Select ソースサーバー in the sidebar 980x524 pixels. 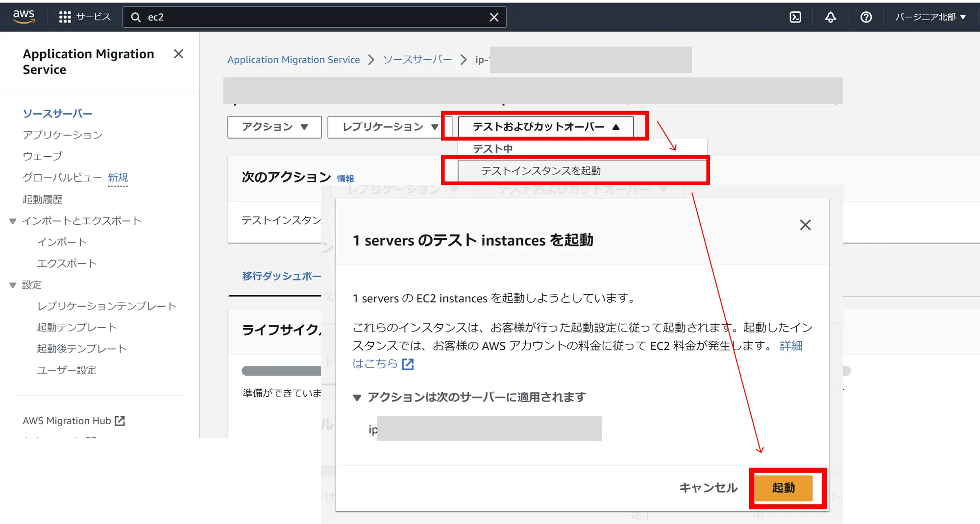tap(57, 114)
